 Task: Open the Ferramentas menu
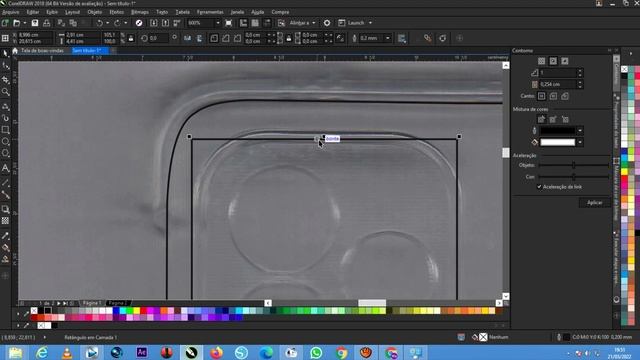[210, 12]
